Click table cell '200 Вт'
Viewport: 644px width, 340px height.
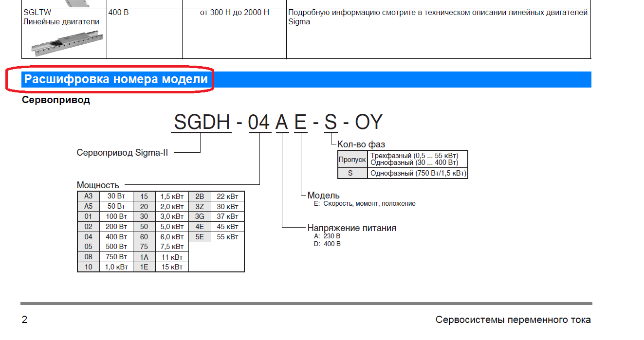[x=117, y=227]
